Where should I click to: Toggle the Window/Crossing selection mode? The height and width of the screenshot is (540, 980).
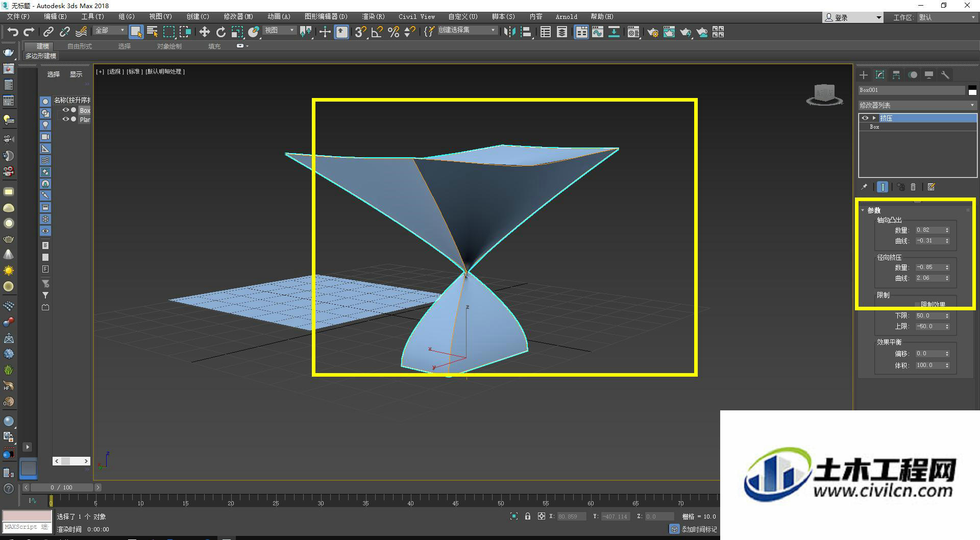click(x=185, y=32)
